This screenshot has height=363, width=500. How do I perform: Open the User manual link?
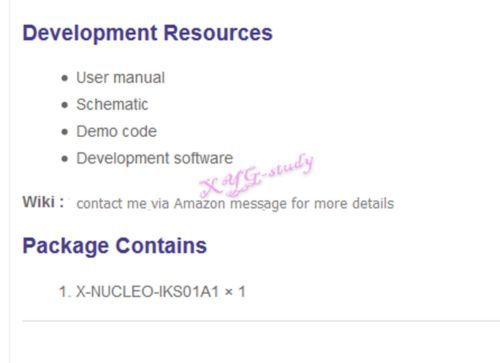pyautogui.click(x=120, y=78)
